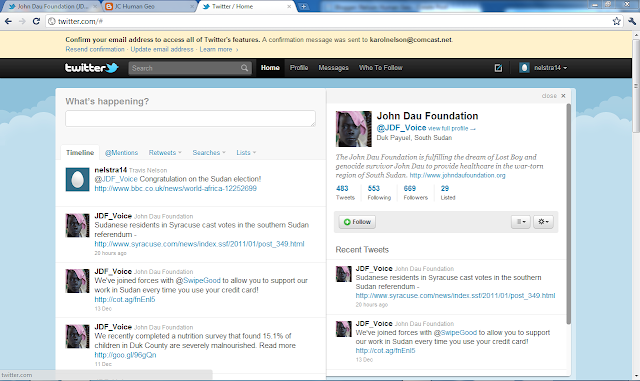
Task: Open Messages in the navigation bar
Action: click(x=333, y=68)
